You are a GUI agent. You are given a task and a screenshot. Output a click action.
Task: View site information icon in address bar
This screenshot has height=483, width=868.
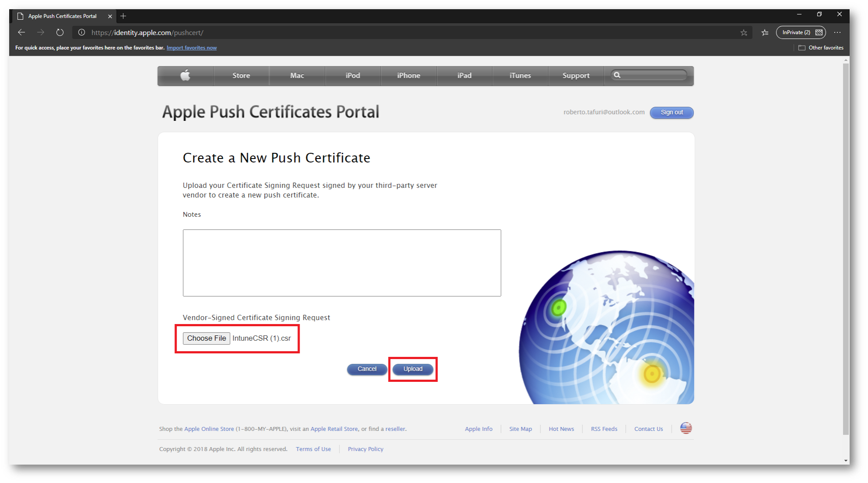pyautogui.click(x=81, y=32)
